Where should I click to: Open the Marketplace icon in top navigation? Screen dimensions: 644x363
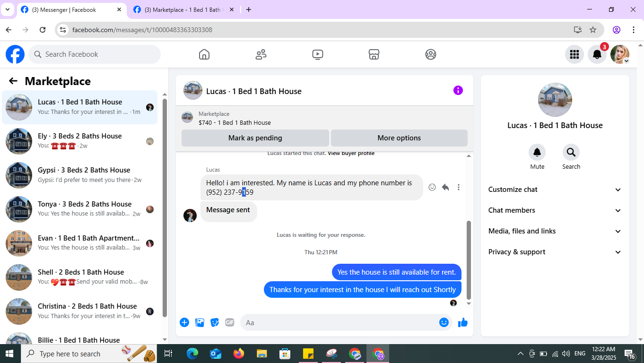(x=374, y=54)
